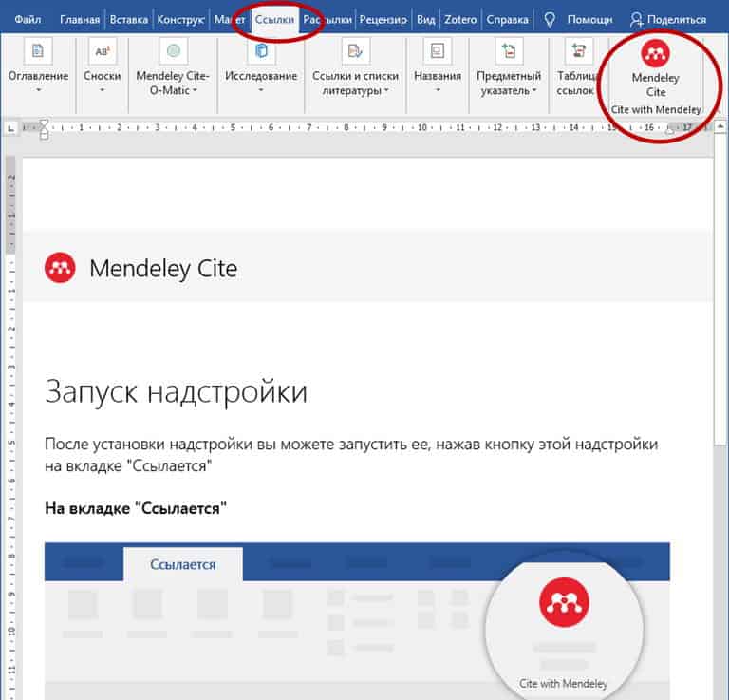Click the Исследование research icon
Image resolution: width=729 pixels, height=700 pixels.
[261, 50]
